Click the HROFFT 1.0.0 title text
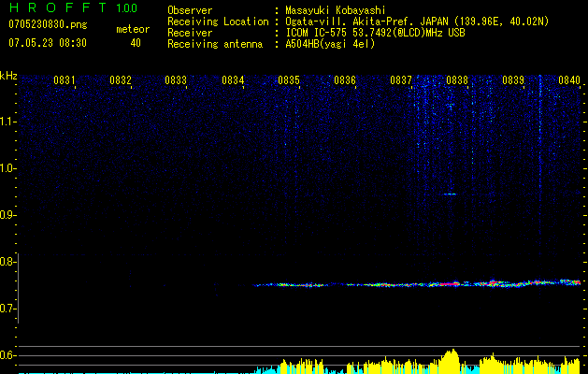The height and width of the screenshot is (374, 588). click(73, 7)
